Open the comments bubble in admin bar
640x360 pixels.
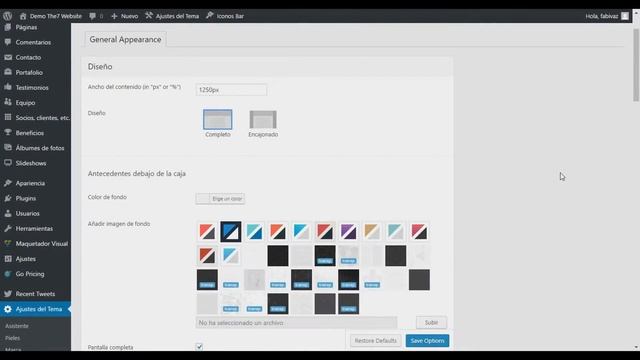(x=93, y=16)
